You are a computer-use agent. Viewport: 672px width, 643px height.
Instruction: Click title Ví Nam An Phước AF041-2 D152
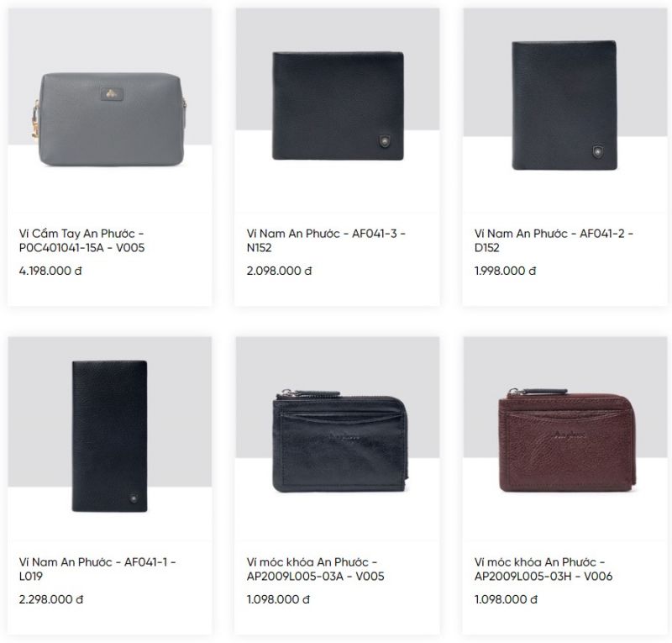[x=554, y=240]
